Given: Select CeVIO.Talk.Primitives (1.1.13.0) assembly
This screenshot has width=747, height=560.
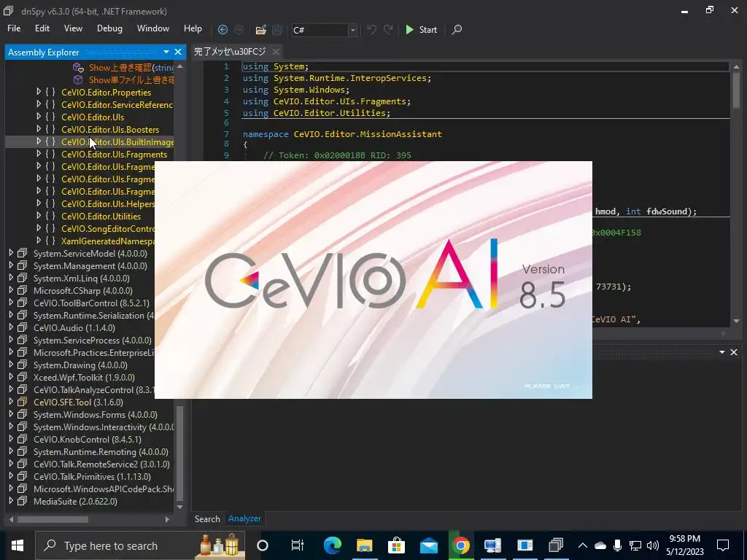Looking at the screenshot, I should coord(92,476).
